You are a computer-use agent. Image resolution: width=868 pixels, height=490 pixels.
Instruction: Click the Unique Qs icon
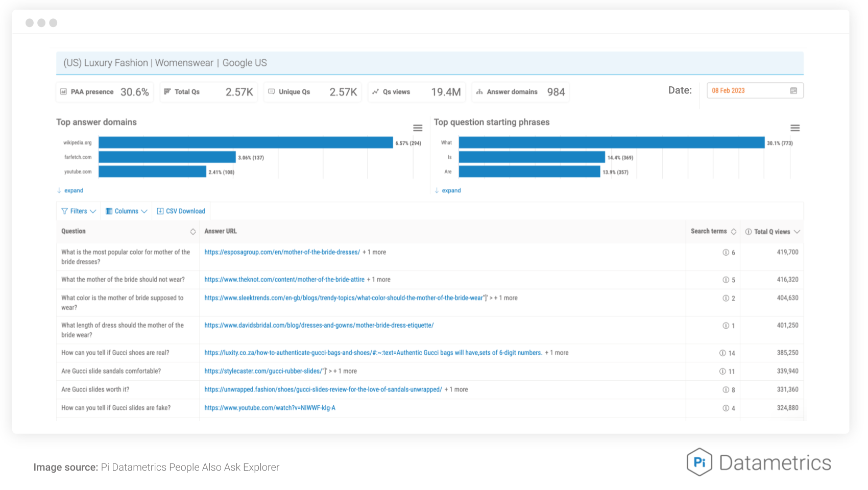coord(272,91)
